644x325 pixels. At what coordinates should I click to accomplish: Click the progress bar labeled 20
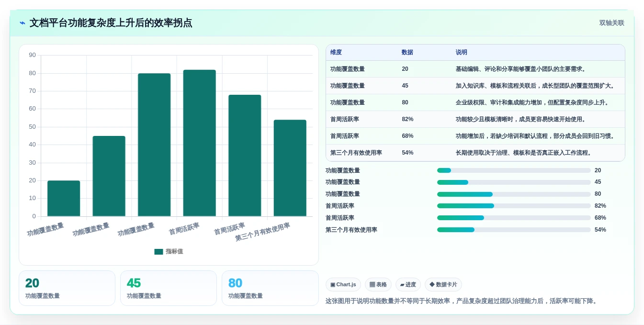pyautogui.click(x=514, y=170)
